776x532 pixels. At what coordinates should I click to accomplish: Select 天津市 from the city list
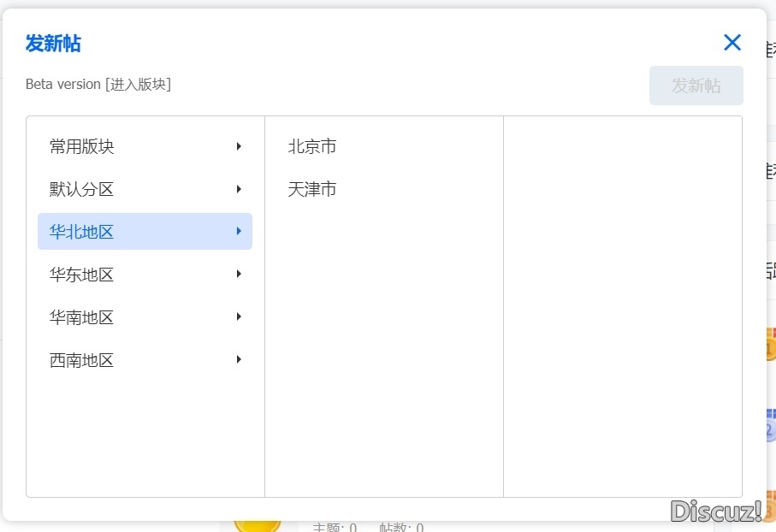(311, 189)
